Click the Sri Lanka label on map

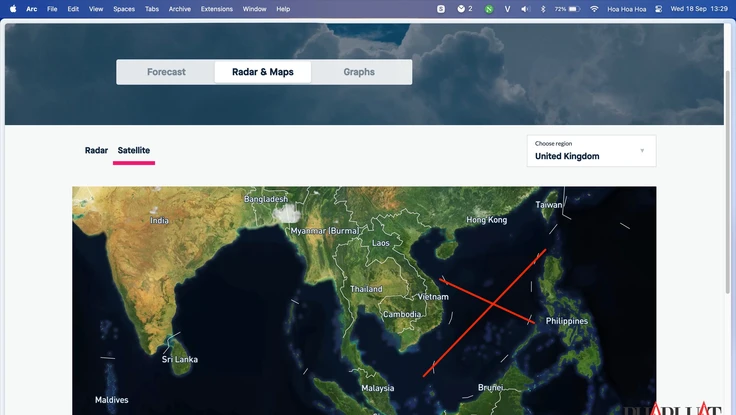tap(180, 360)
